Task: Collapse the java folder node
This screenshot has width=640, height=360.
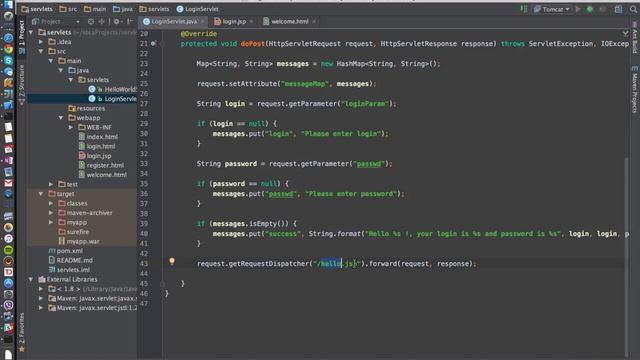Action: 61,70
